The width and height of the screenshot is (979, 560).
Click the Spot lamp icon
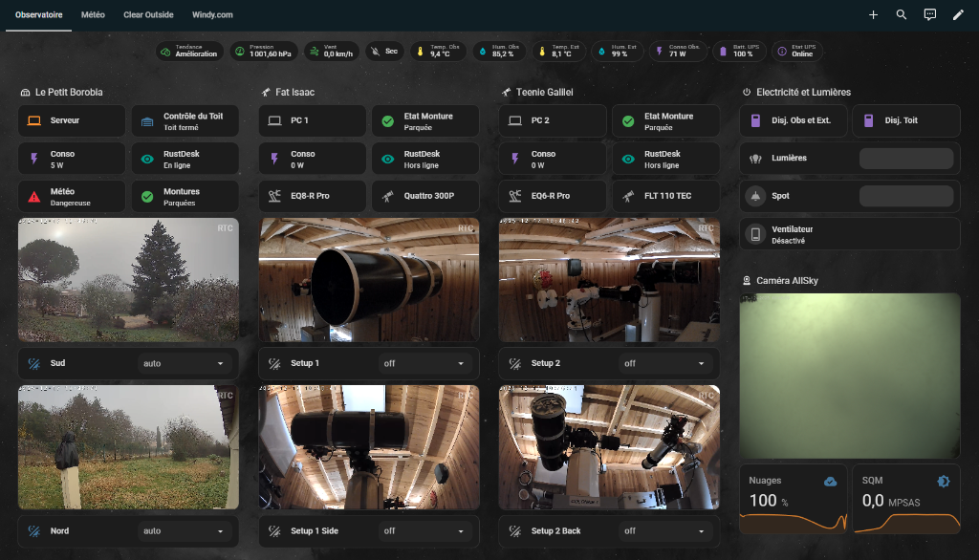tap(755, 196)
